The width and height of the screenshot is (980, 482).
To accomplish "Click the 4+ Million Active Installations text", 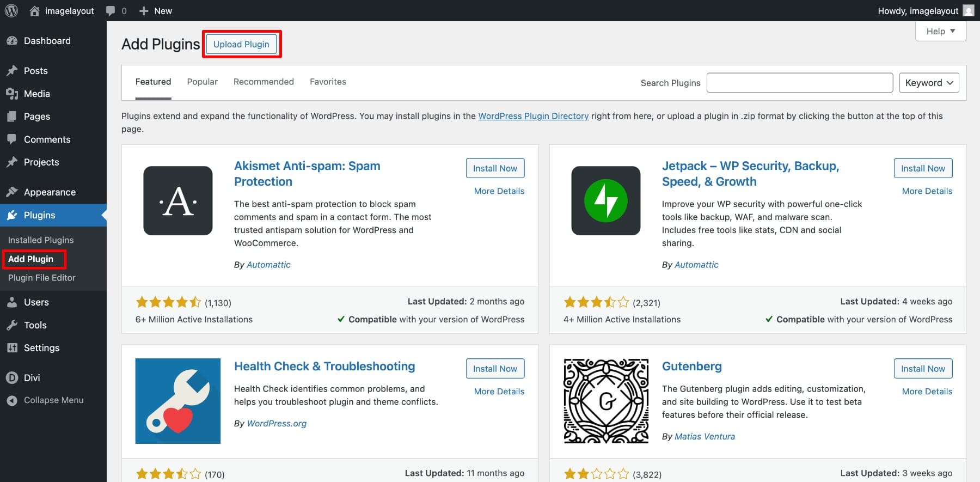I will coord(622,320).
